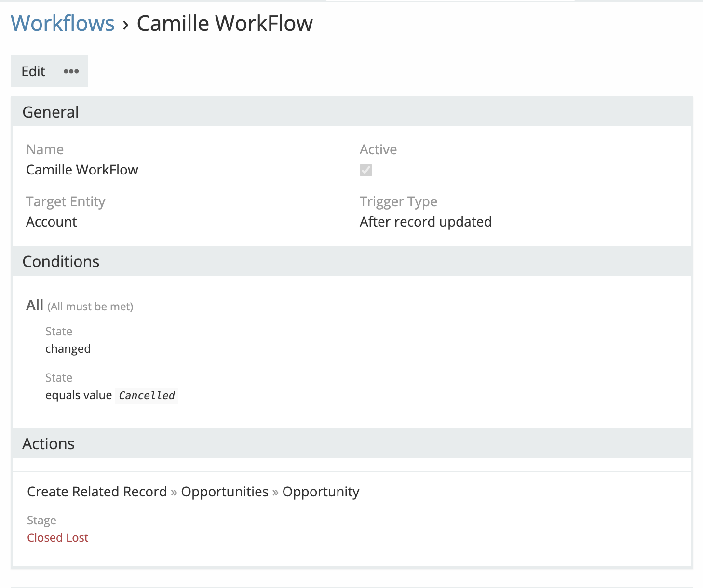Click the All must be met group label
Screen dimensions: 703x588
click(x=80, y=306)
